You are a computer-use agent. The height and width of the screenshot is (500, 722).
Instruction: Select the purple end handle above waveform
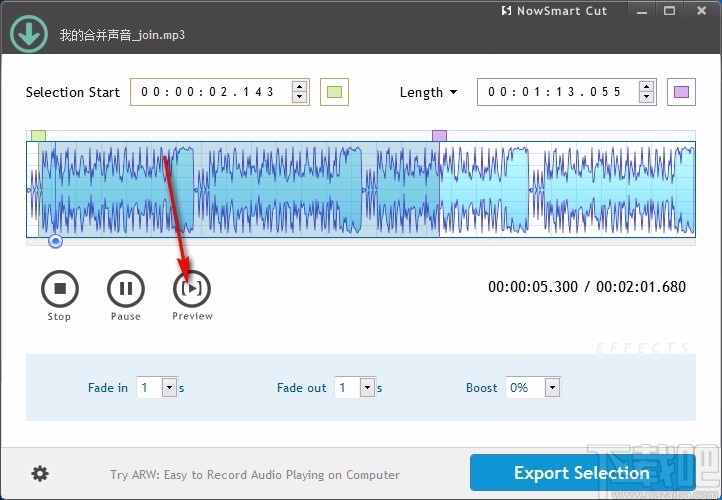439,135
